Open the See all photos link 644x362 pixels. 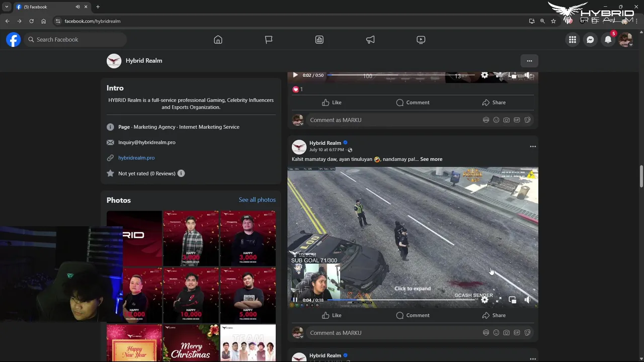pyautogui.click(x=257, y=200)
